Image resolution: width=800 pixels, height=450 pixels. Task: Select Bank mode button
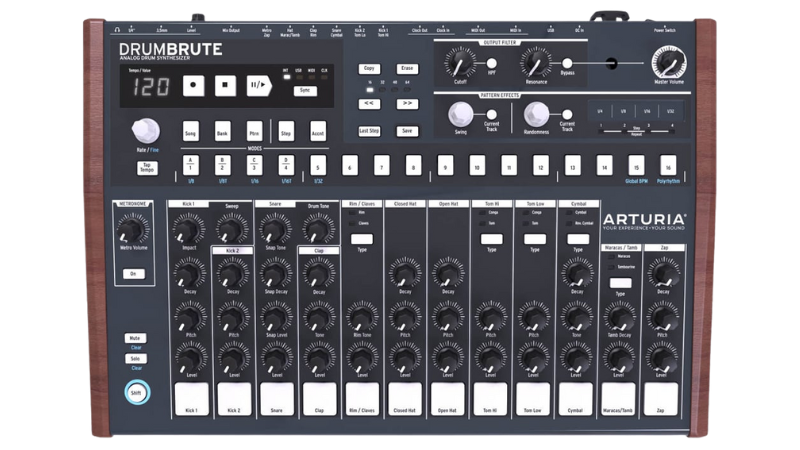[x=222, y=131]
